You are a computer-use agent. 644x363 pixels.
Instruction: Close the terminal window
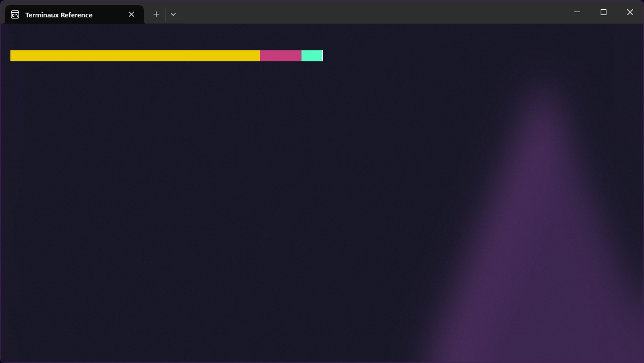coord(630,12)
